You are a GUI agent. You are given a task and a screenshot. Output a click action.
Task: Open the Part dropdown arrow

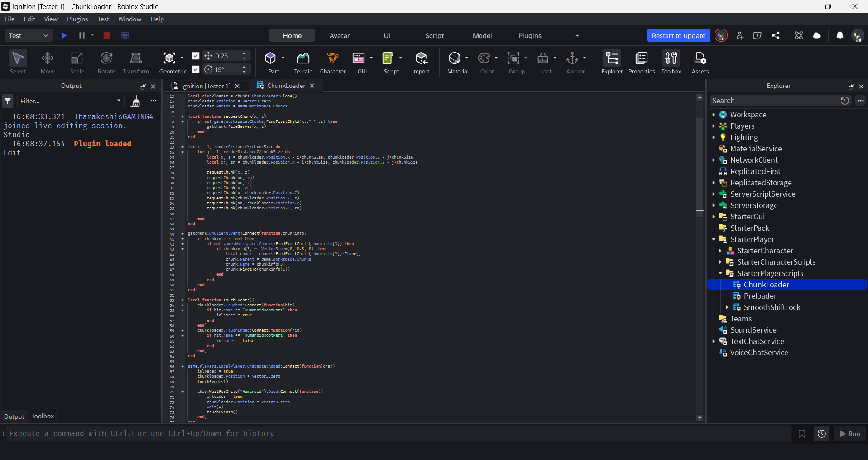point(283,58)
